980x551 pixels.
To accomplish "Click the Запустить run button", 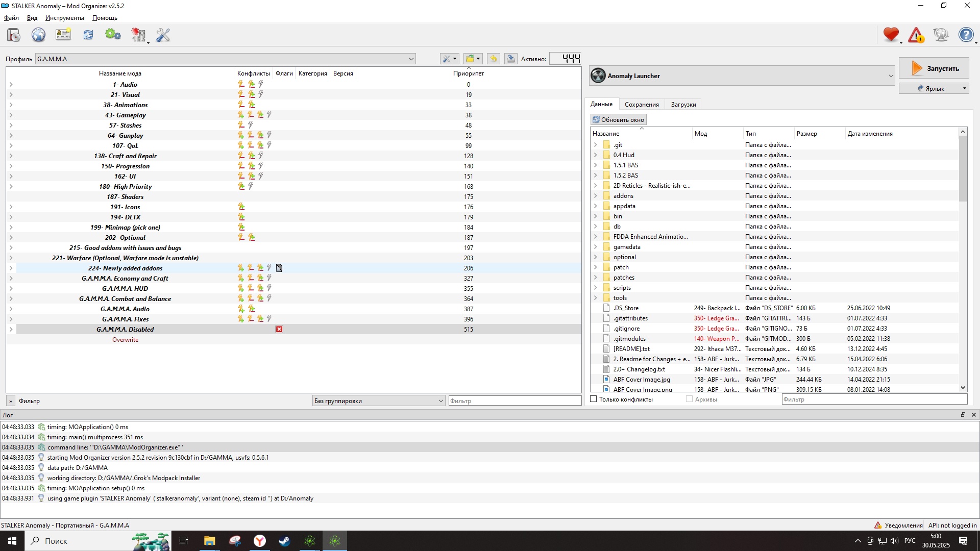I will 934,68.
